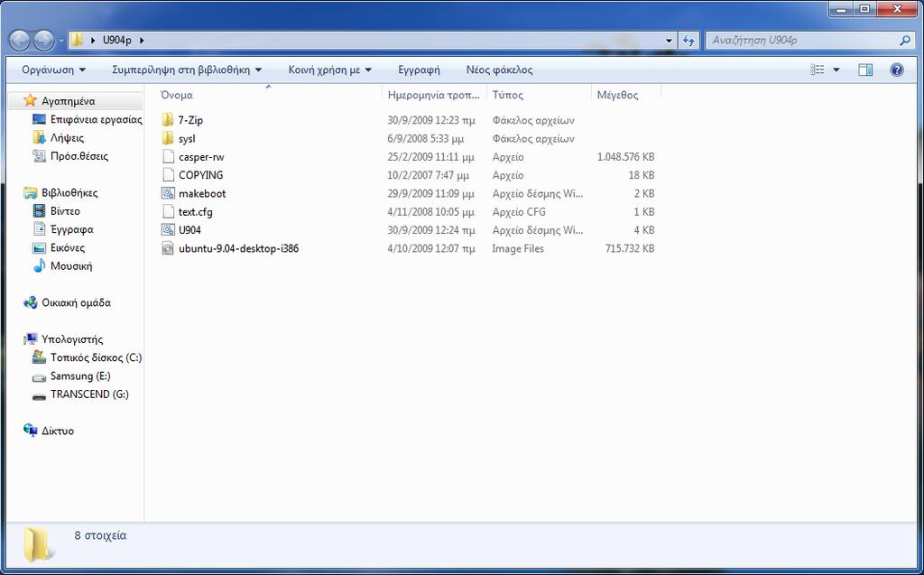The width and height of the screenshot is (924, 575).
Task: Select the 7-Zip folder icon
Action: tap(168, 120)
